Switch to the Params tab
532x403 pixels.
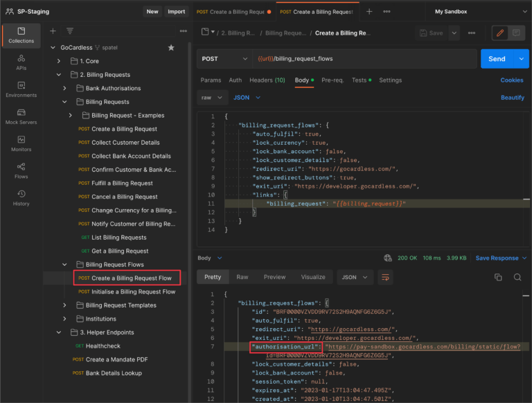click(x=211, y=80)
